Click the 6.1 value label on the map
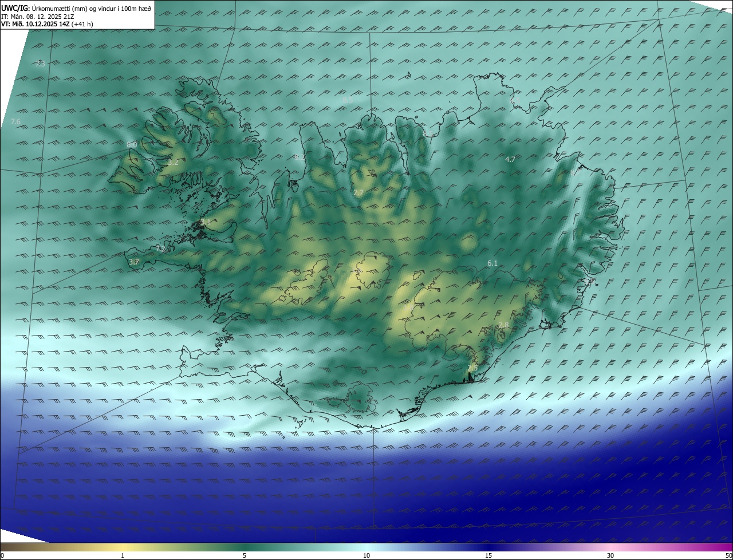This screenshot has height=560, width=733. 492,263
